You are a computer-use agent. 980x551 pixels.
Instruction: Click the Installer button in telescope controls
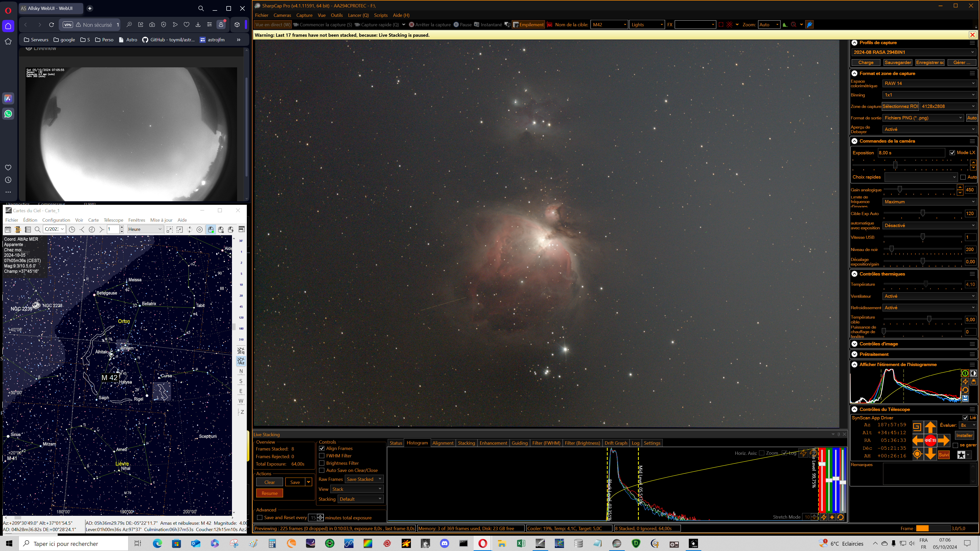point(964,435)
